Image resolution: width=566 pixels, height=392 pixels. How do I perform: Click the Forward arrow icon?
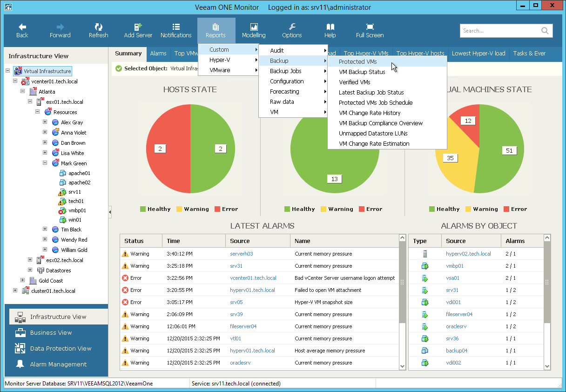pos(60,27)
